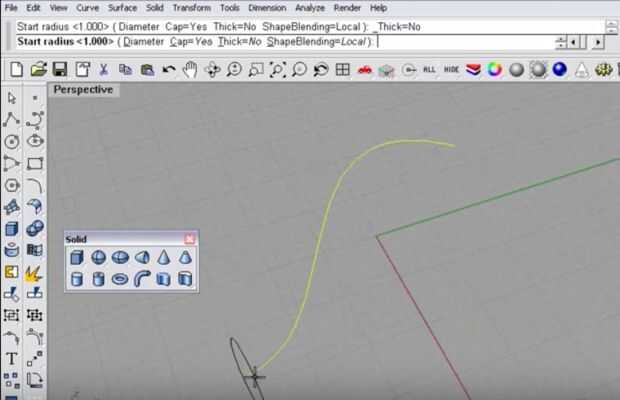Open the Transform menu
The image size is (620, 400).
point(192,8)
